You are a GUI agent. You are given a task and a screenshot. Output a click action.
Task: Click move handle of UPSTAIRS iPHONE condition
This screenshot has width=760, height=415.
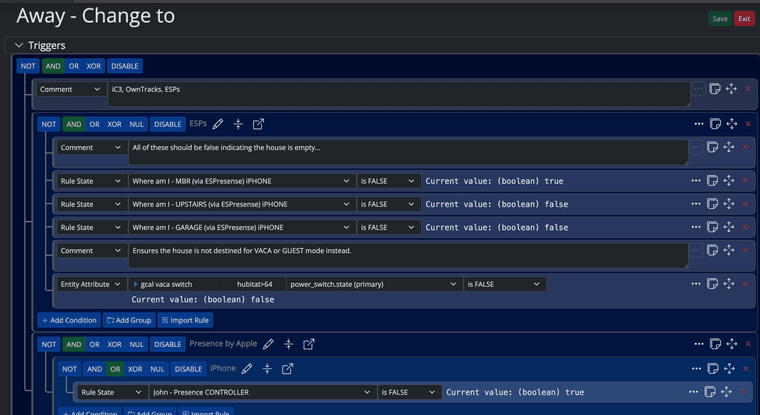(728, 204)
